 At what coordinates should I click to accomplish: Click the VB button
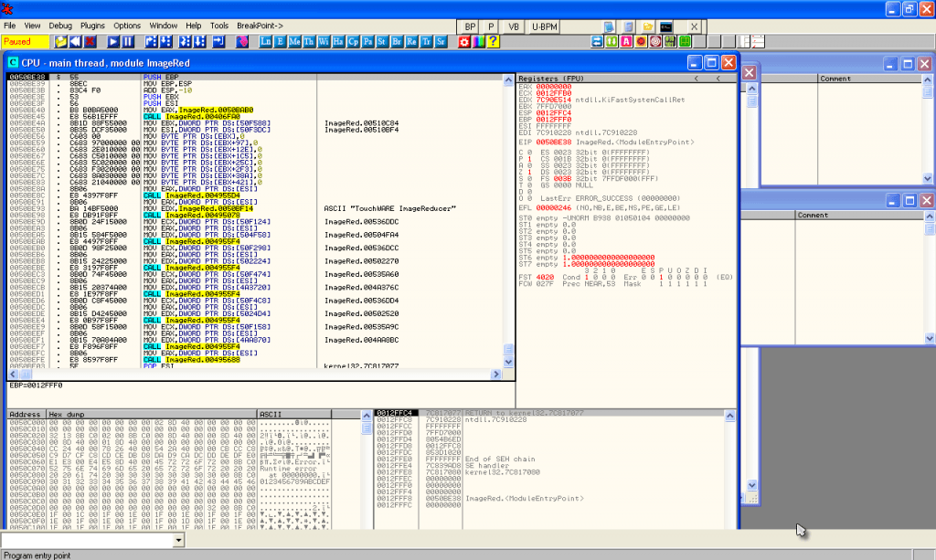pyautogui.click(x=514, y=27)
